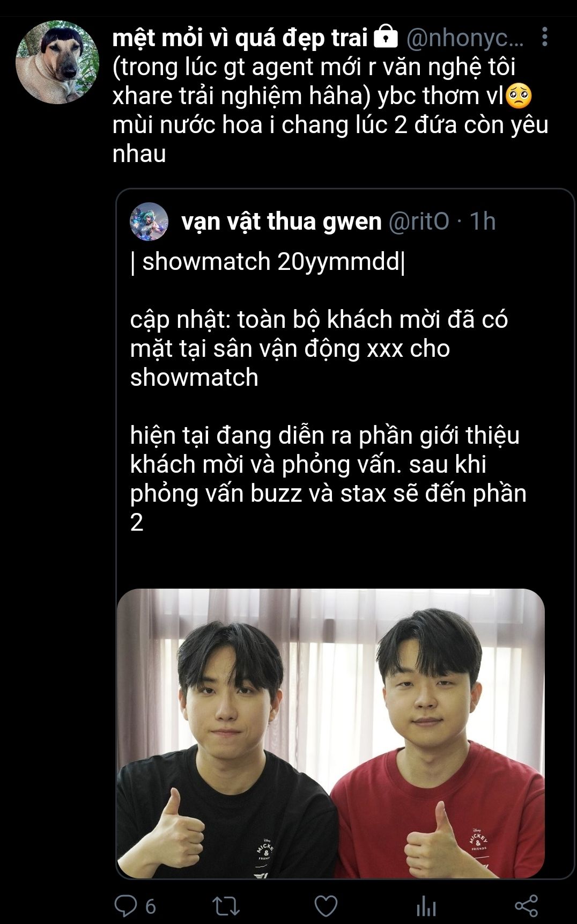Click the padlock protected-account icon
577x924 pixels.
pyautogui.click(x=385, y=37)
